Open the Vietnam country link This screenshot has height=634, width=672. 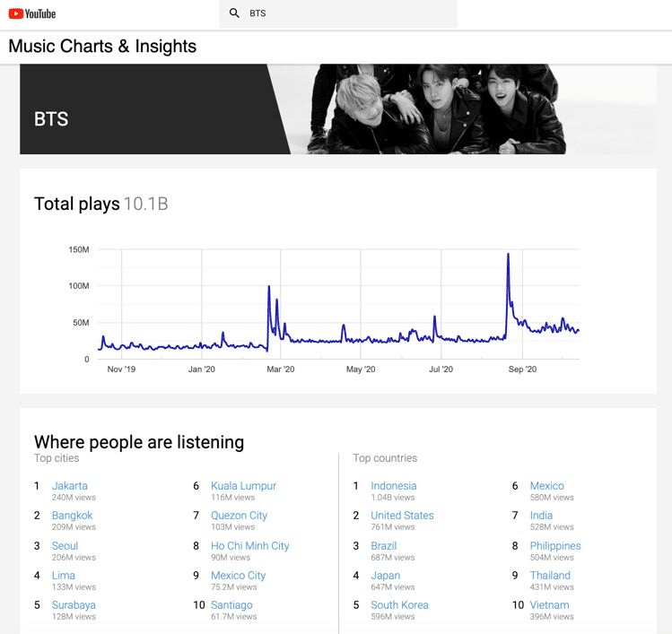pos(549,605)
